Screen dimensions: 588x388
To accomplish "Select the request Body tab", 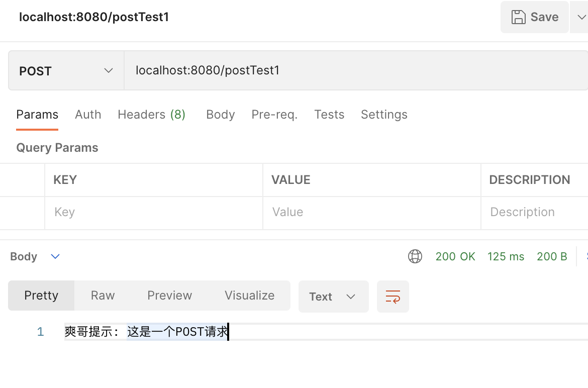I will coord(220,115).
